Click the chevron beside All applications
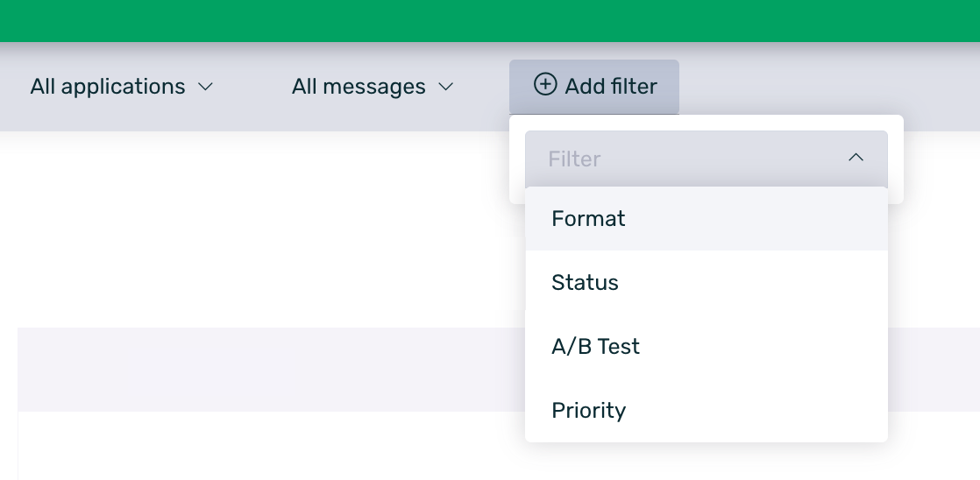The image size is (980, 480). (206, 88)
